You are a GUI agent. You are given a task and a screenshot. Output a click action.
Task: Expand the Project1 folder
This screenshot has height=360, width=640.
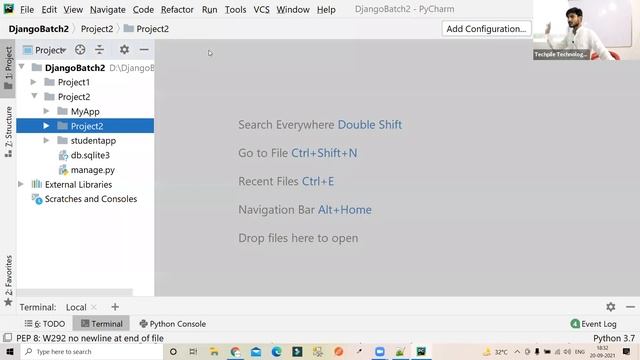34,82
